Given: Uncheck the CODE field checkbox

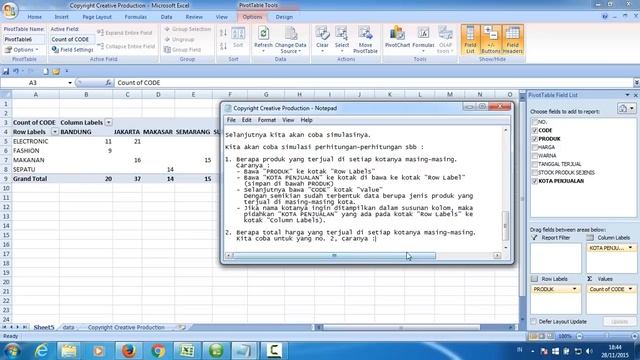Looking at the screenshot, I should point(535,130).
